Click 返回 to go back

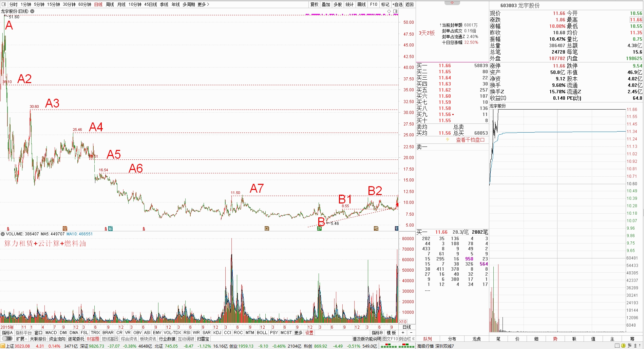(x=410, y=4)
